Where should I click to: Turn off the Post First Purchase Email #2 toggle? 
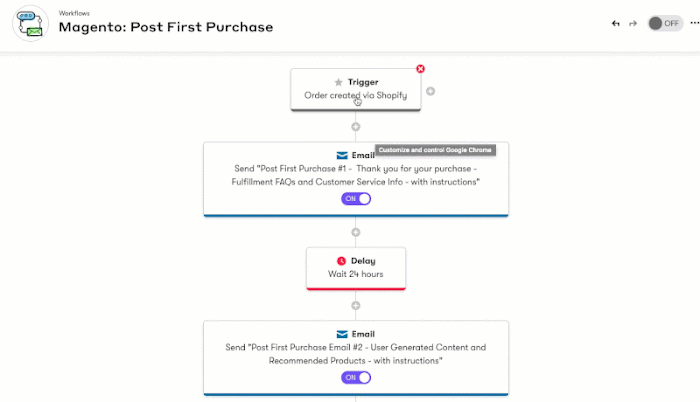pos(356,377)
